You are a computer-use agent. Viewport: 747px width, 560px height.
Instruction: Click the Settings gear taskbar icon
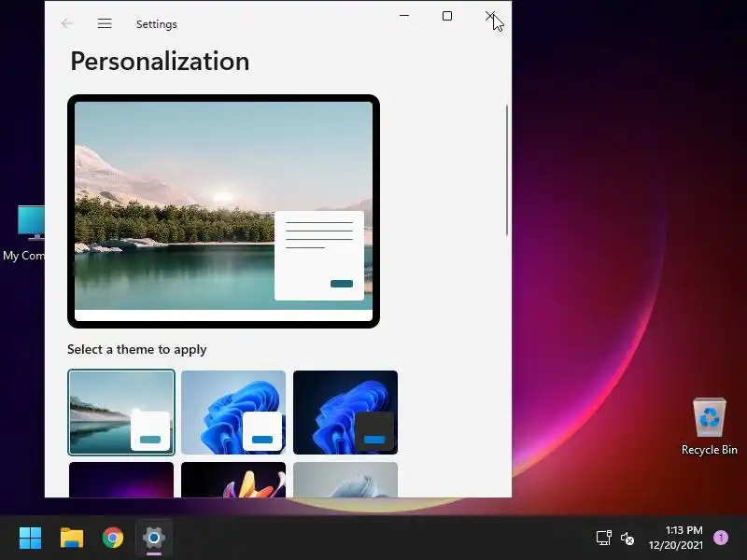click(x=154, y=538)
